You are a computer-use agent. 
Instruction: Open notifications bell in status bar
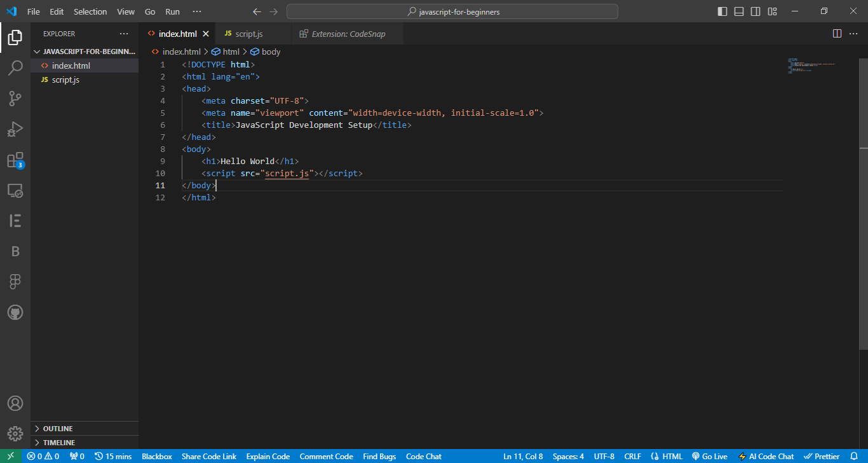point(854,456)
